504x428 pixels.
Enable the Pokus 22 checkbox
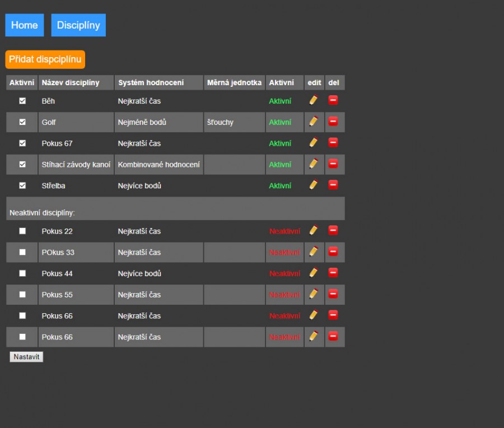(x=22, y=231)
